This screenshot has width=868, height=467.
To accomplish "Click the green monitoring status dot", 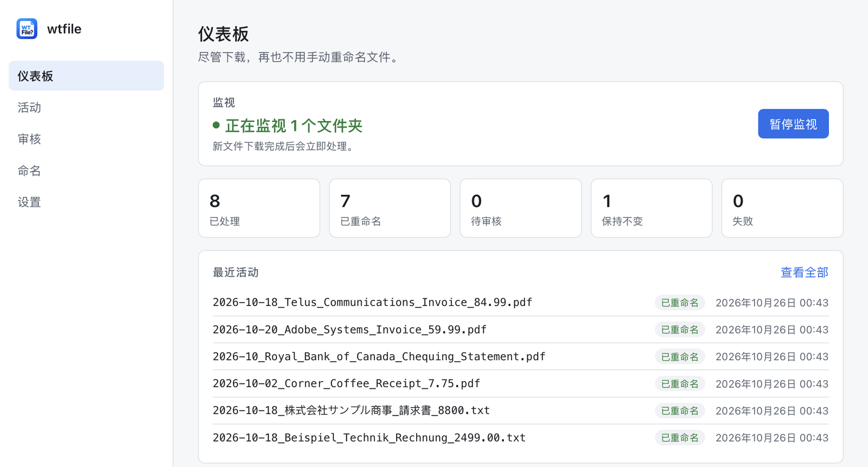I will point(216,125).
